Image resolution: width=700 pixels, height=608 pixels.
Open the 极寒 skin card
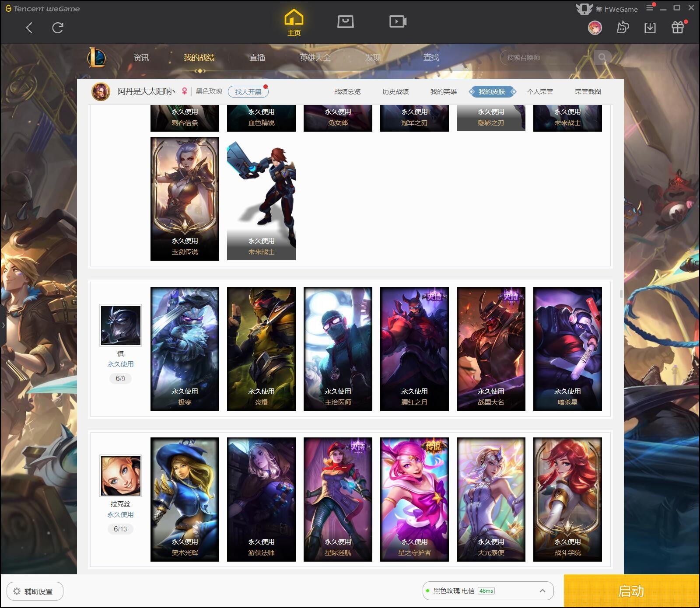tap(185, 349)
